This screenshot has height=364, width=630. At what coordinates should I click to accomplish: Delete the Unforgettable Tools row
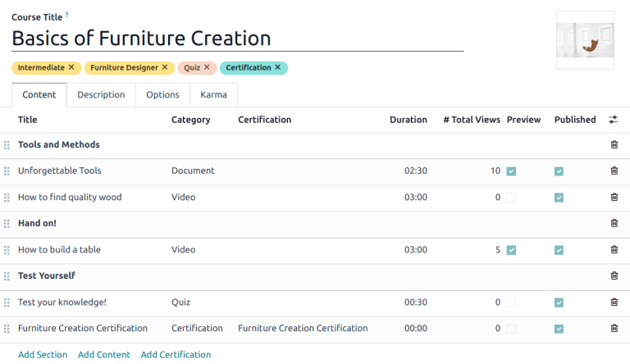pos(614,171)
